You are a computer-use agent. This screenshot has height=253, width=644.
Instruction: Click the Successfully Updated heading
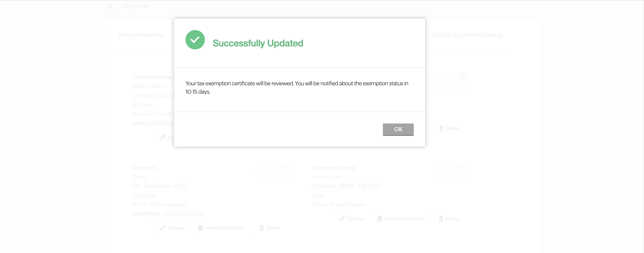(258, 43)
